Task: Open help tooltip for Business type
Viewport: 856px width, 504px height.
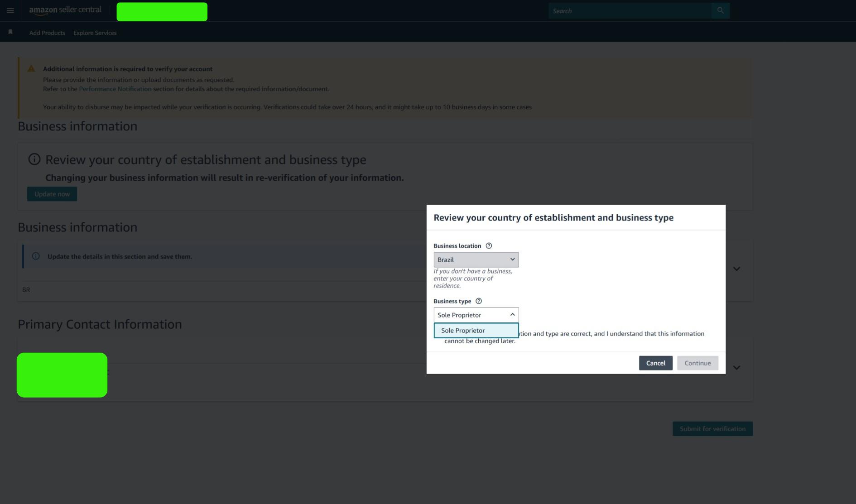Action: click(479, 301)
